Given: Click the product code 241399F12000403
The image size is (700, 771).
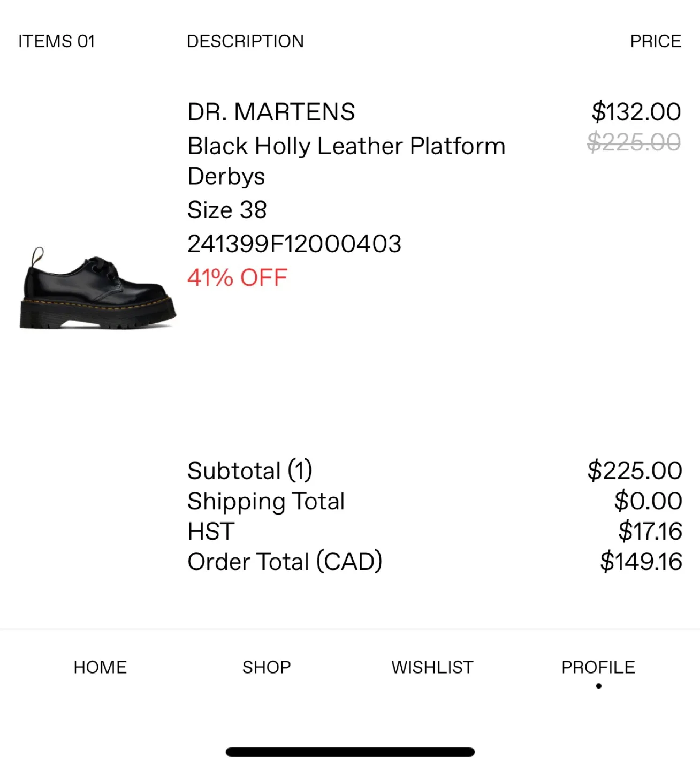Looking at the screenshot, I should 295,243.
